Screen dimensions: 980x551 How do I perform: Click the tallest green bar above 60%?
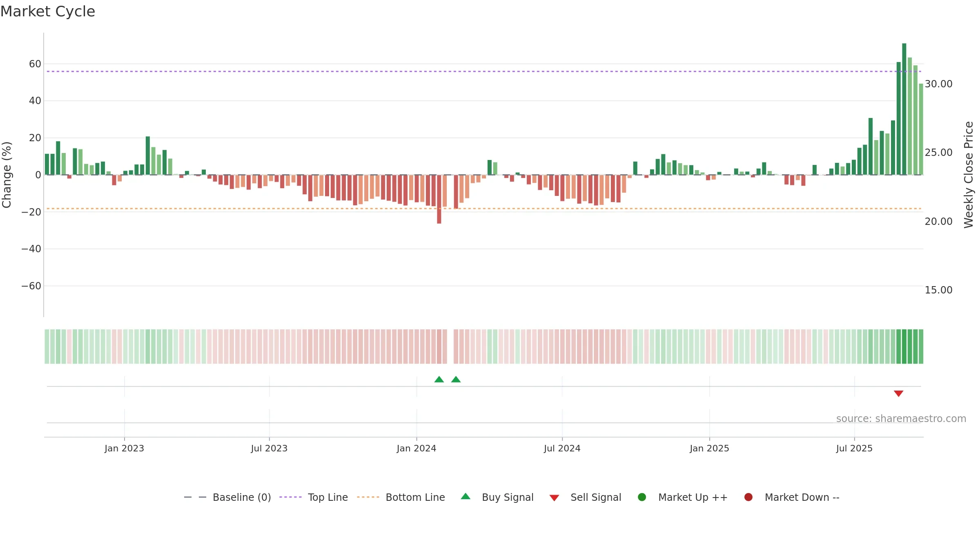(x=904, y=109)
